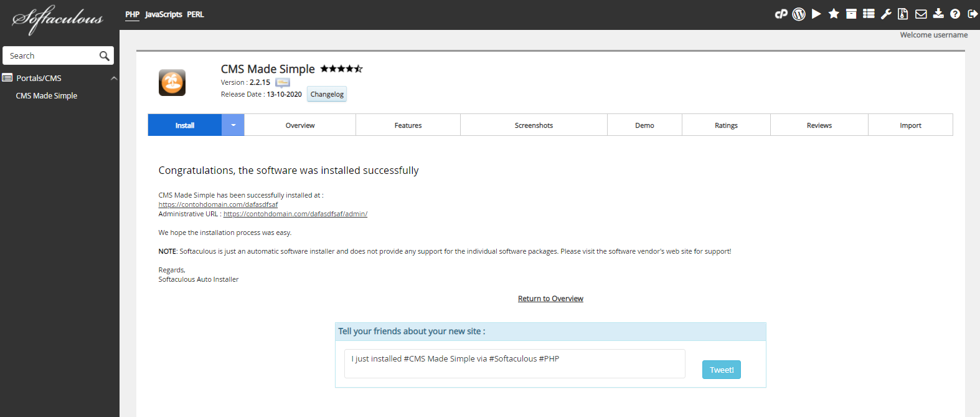Open the installations archive box icon

click(851, 14)
